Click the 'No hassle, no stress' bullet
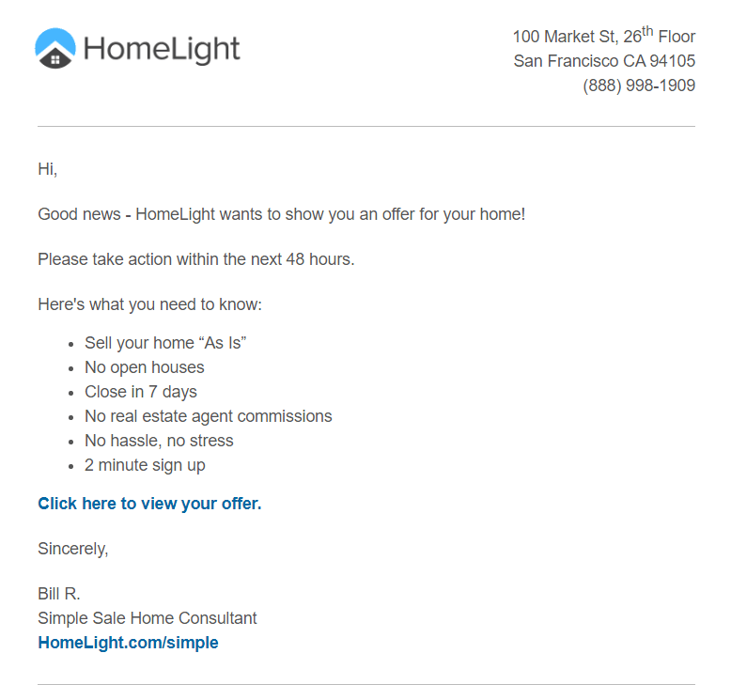The width and height of the screenshot is (731, 700). (x=159, y=441)
